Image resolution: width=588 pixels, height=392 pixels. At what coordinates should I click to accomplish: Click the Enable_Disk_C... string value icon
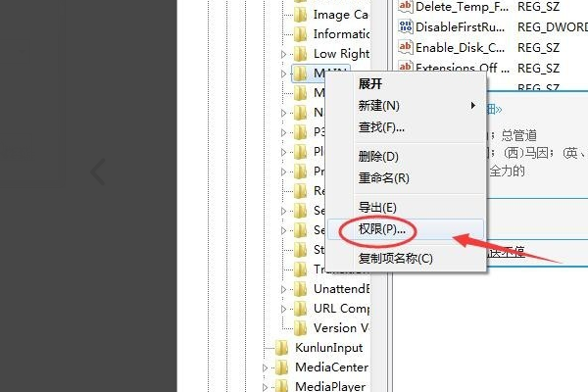(x=406, y=47)
